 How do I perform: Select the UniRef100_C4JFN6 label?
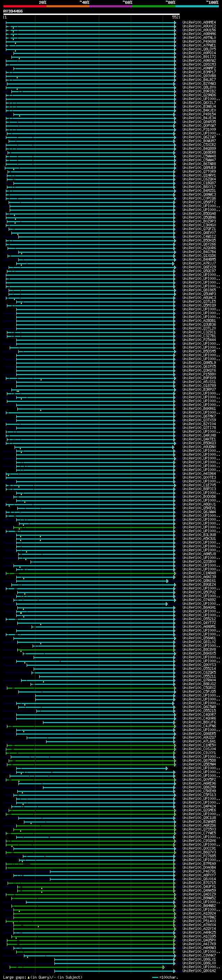(x=199, y=726)
